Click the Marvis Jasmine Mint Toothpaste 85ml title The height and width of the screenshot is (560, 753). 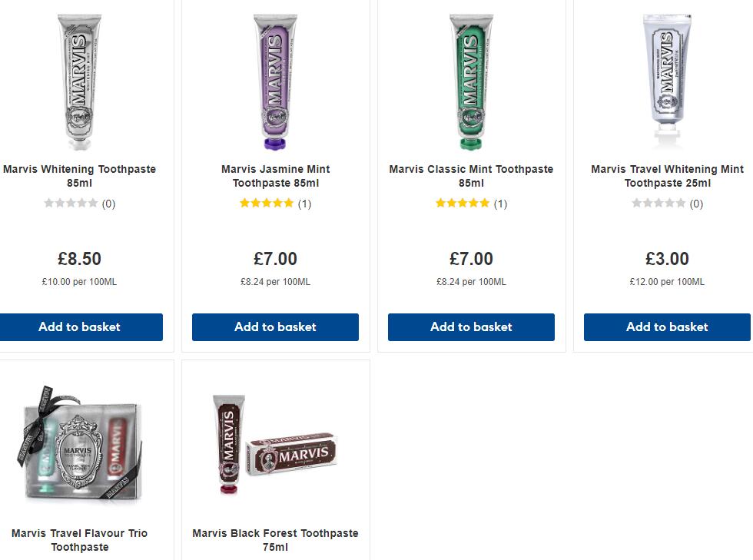pos(275,176)
